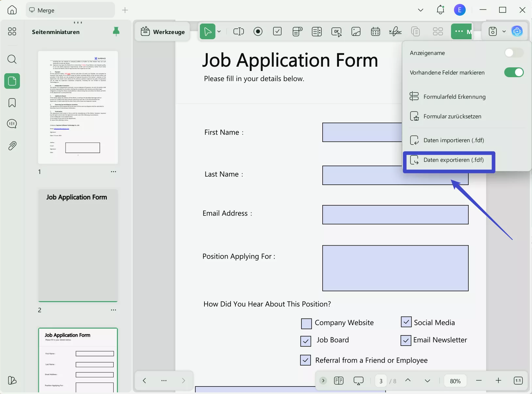Choose the select arrow tool
Image resolution: width=532 pixels, height=394 pixels.
[208, 31]
